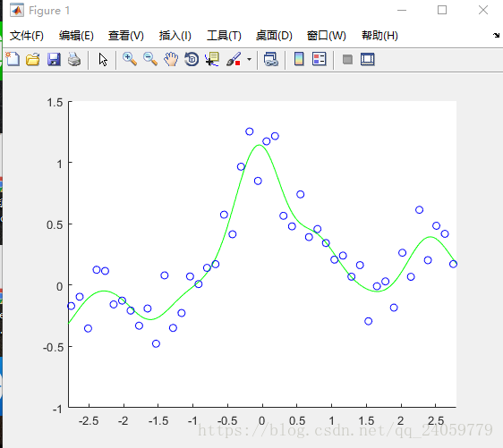This screenshot has height=448, width=503.
Task: Click the Show Plot Tools and Dock icon
Action: (x=367, y=59)
